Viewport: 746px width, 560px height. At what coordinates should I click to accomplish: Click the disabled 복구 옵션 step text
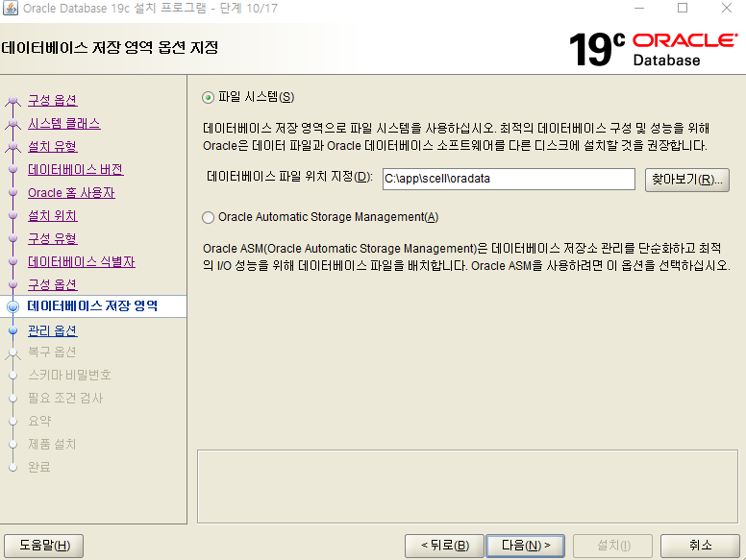click(52, 353)
